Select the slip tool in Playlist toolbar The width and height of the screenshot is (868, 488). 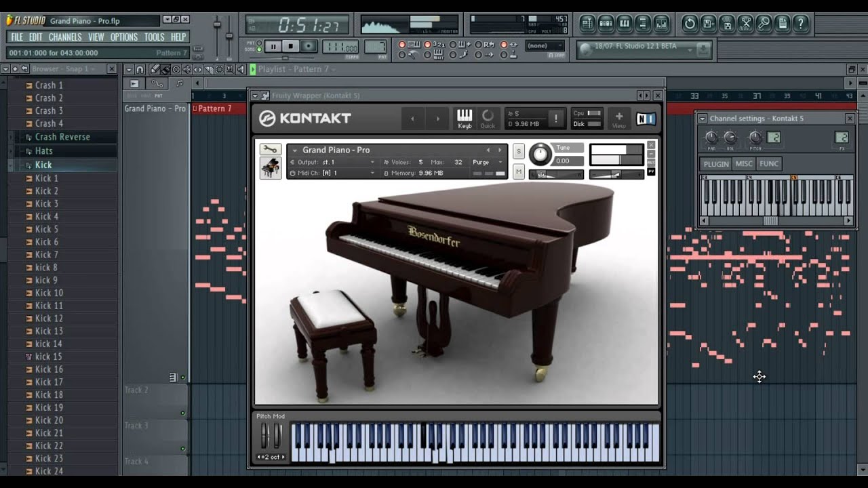(198, 69)
